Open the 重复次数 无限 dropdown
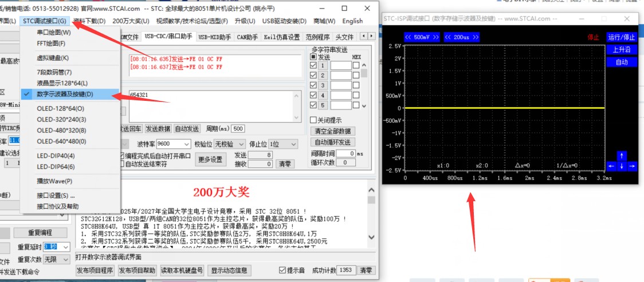The height and width of the screenshot is (282, 644). coord(66,260)
